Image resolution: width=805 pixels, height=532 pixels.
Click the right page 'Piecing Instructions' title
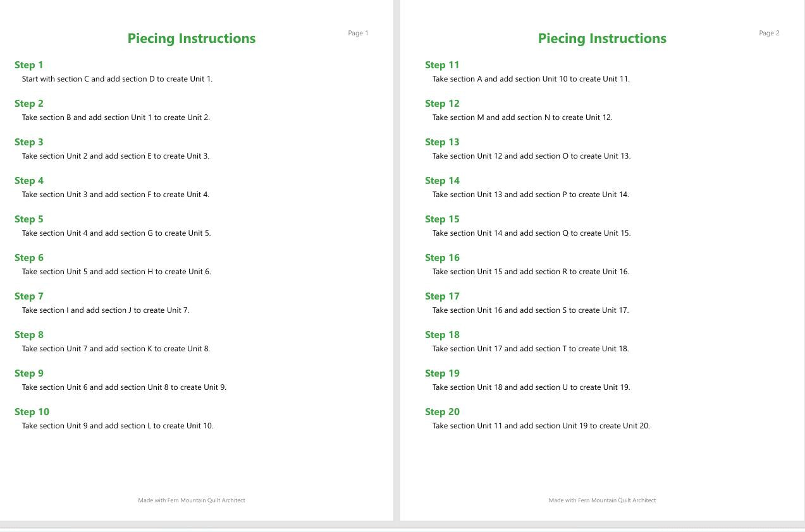602,39
